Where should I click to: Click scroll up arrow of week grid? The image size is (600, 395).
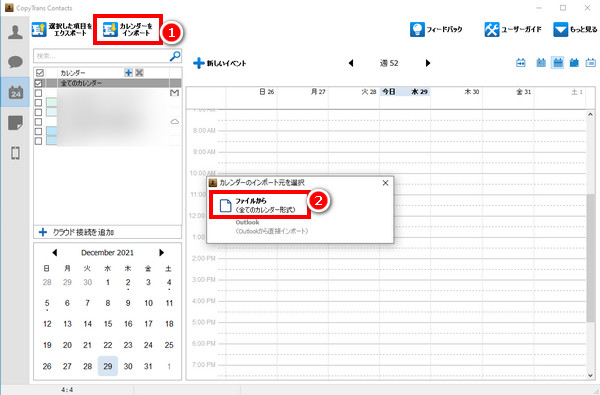(590, 114)
